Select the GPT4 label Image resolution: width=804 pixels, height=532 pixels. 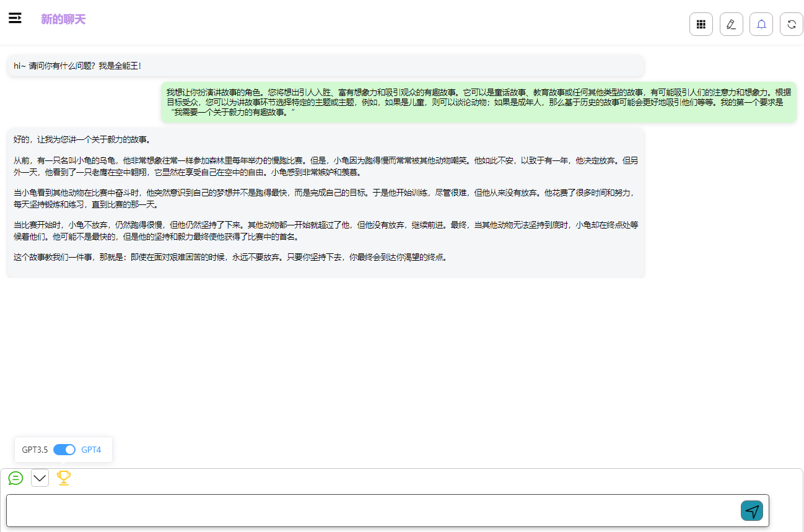91,450
